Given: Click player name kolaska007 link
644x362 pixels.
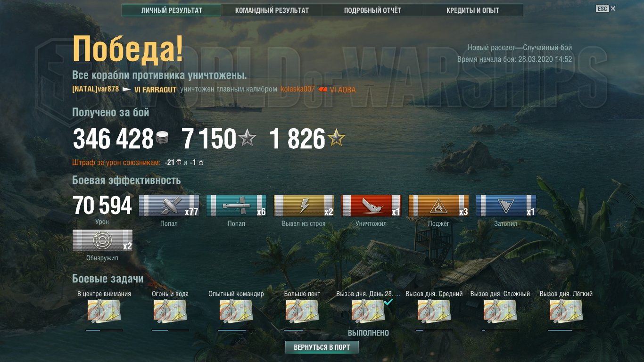Looking at the screenshot, I should click(x=297, y=89).
